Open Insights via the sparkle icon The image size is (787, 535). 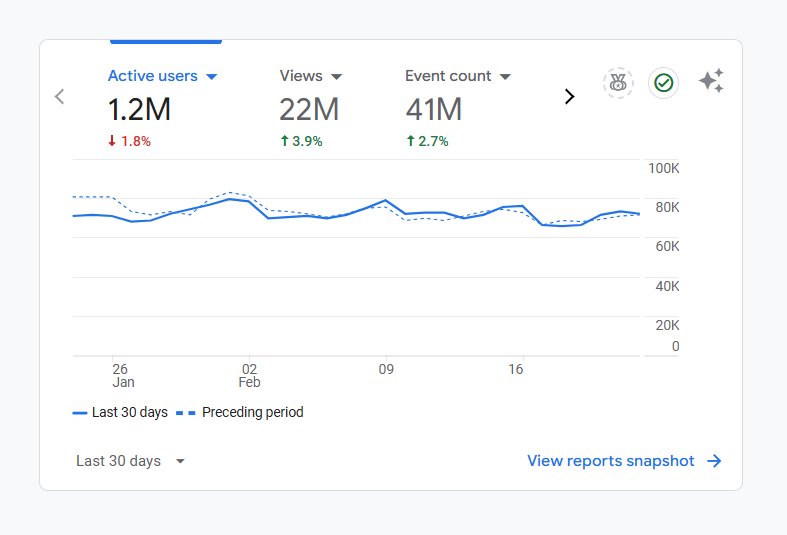pyautogui.click(x=711, y=82)
